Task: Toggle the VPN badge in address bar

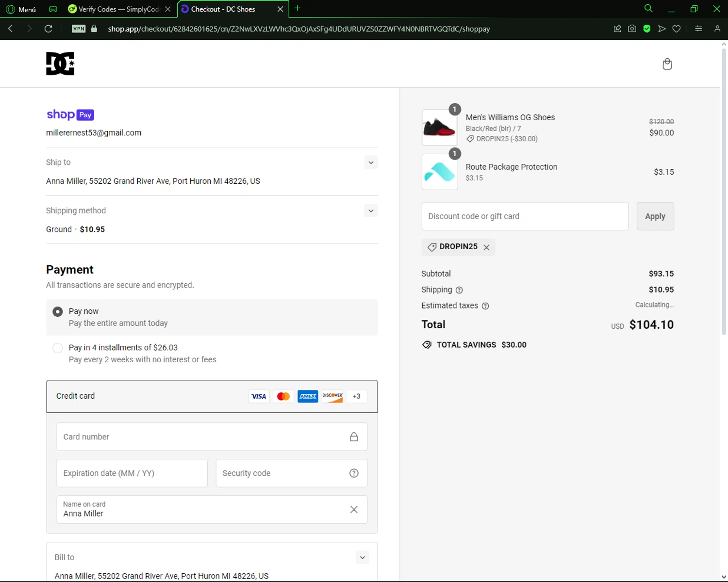Action: click(x=79, y=29)
